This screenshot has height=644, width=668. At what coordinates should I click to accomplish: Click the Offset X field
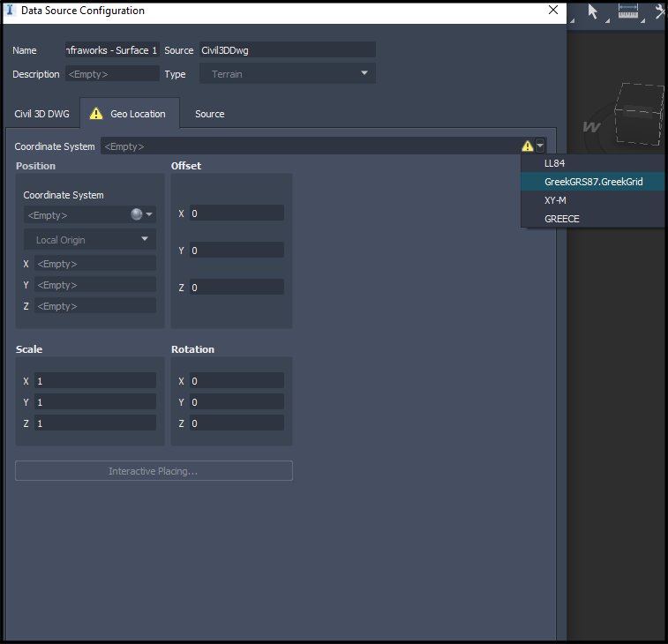click(x=236, y=213)
